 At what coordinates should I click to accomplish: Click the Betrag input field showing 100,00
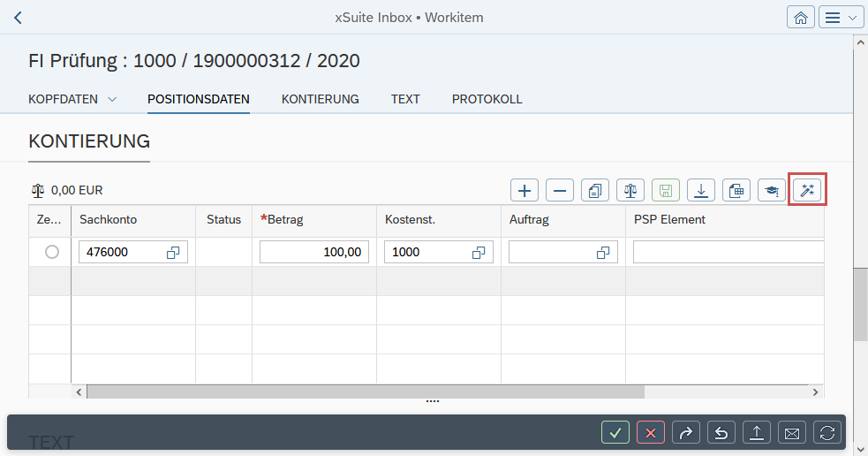313,252
